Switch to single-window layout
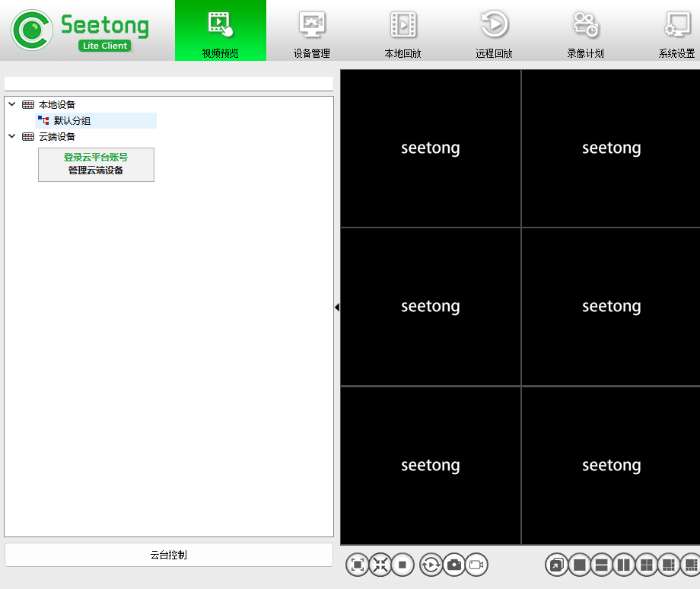Image resolution: width=700 pixels, height=589 pixels. pyautogui.click(x=580, y=565)
